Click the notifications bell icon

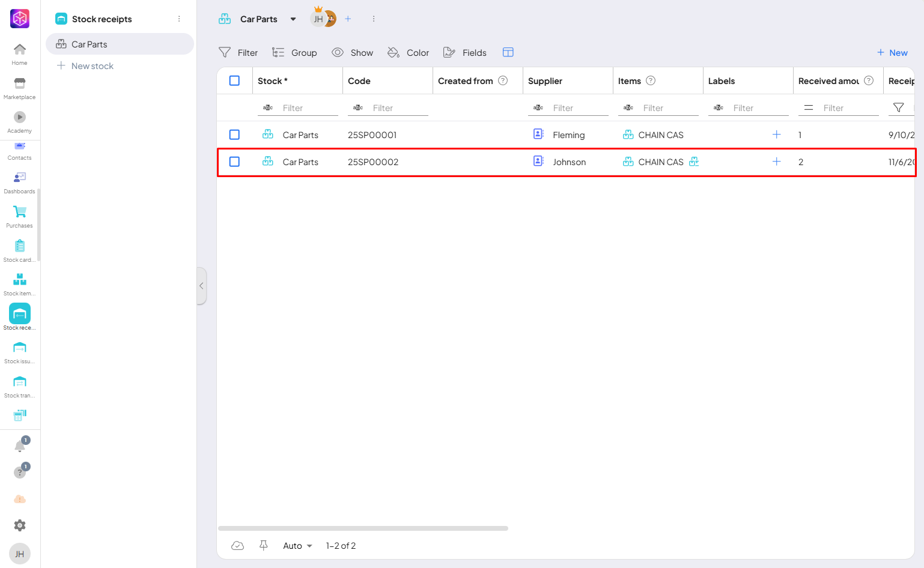pyautogui.click(x=20, y=446)
